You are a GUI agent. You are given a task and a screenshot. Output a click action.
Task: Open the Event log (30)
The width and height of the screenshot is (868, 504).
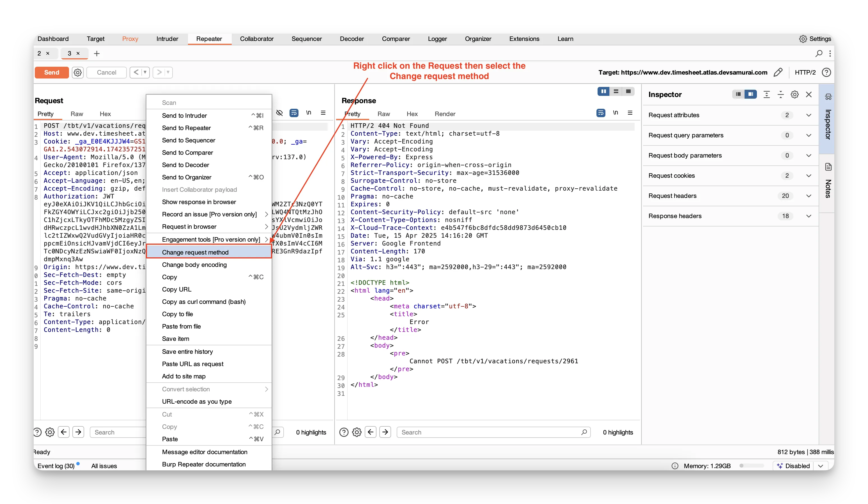(x=56, y=466)
